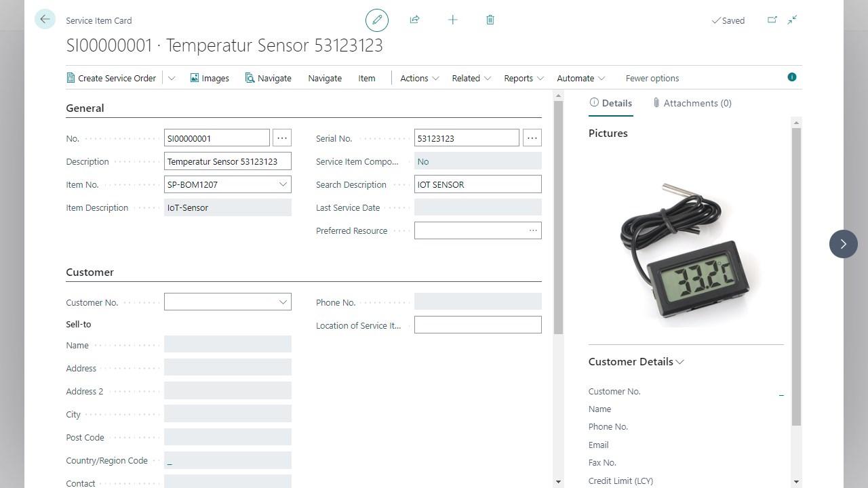Collapse the Customer Details section

coord(679,361)
